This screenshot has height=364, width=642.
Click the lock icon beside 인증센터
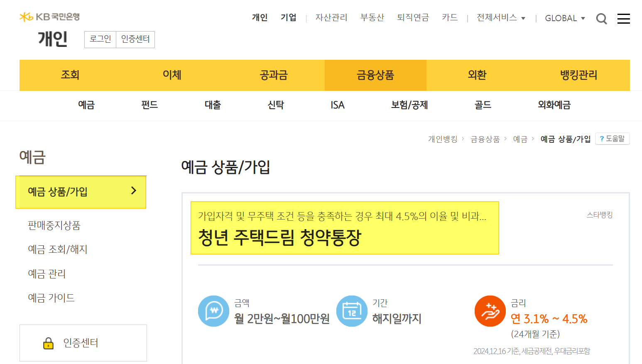49,343
